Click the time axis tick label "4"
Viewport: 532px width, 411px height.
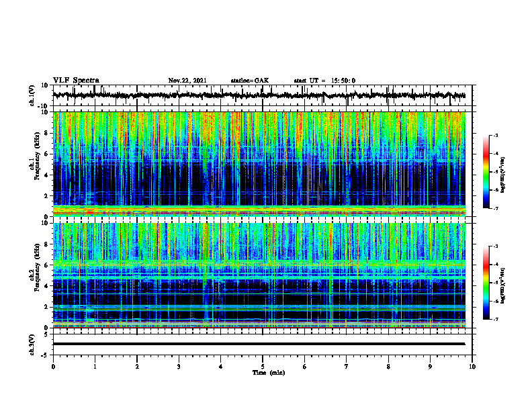pos(221,367)
